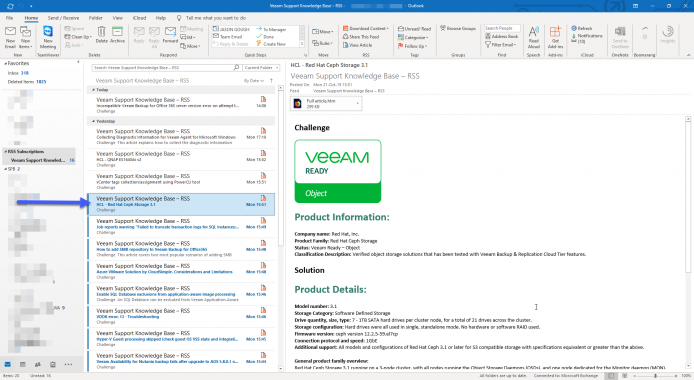Select the Veeam Support Knowledge RSS folder
Screen dimensions: 694x380
point(39,160)
